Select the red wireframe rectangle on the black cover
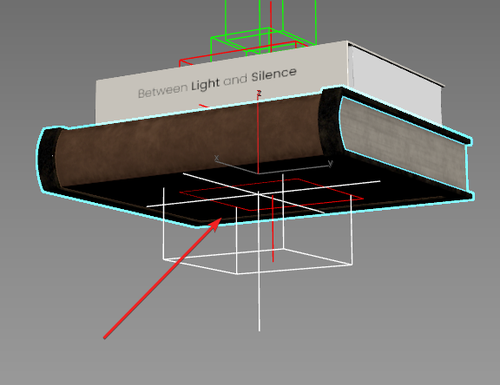 (271, 195)
